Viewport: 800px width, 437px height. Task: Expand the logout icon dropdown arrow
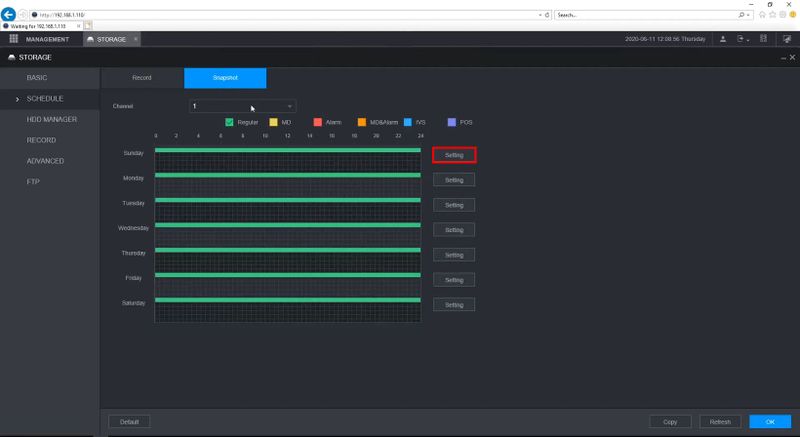(x=747, y=40)
